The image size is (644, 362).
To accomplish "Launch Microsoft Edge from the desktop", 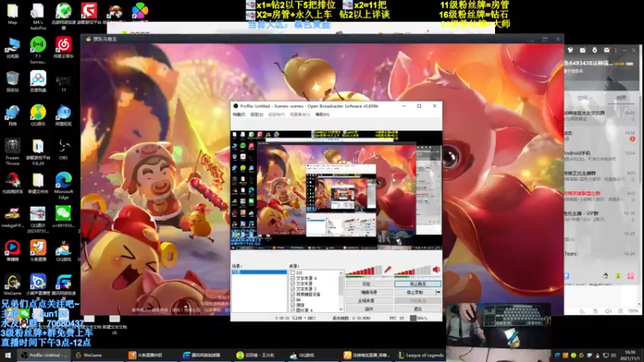I will click(64, 186).
